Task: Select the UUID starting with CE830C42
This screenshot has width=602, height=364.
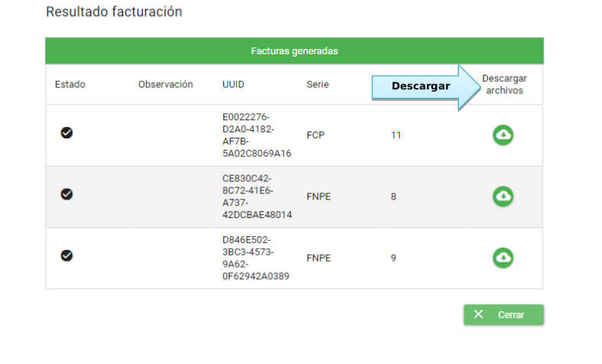Action: (256, 197)
